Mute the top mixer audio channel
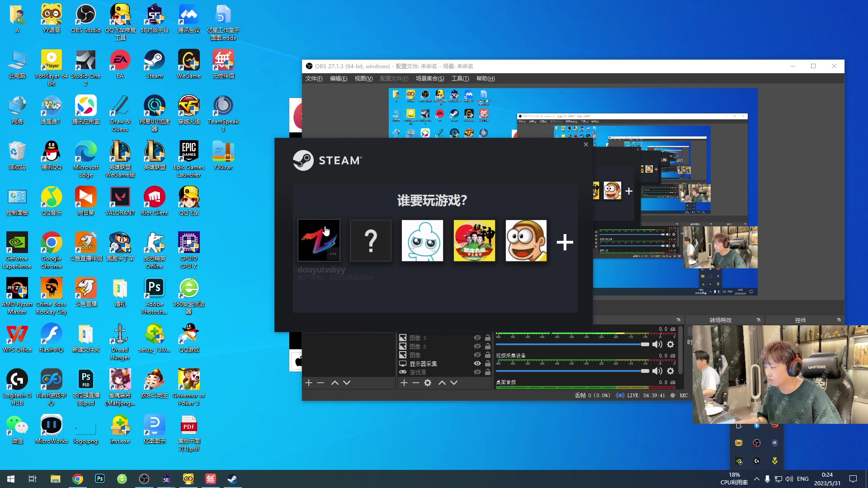Image resolution: width=868 pixels, height=488 pixels. [657, 345]
